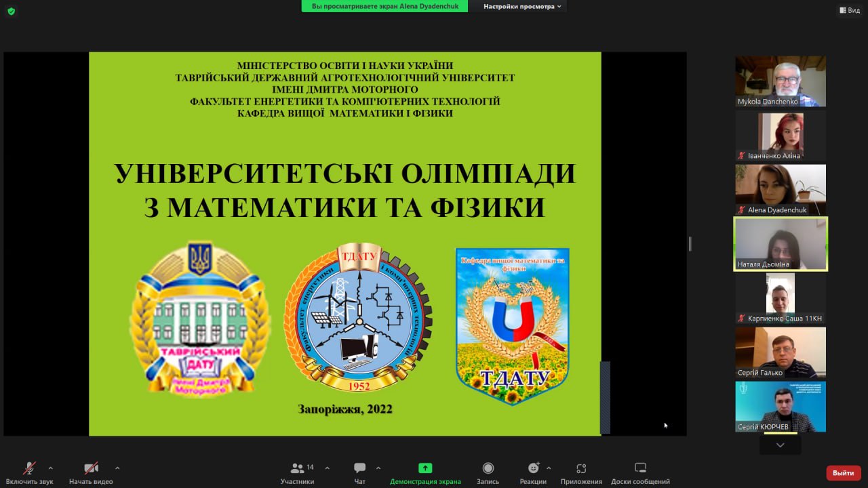Click the Таврійський ДАТУ university emblem
Screen dimensions: 868x488
pyautogui.click(x=201, y=319)
